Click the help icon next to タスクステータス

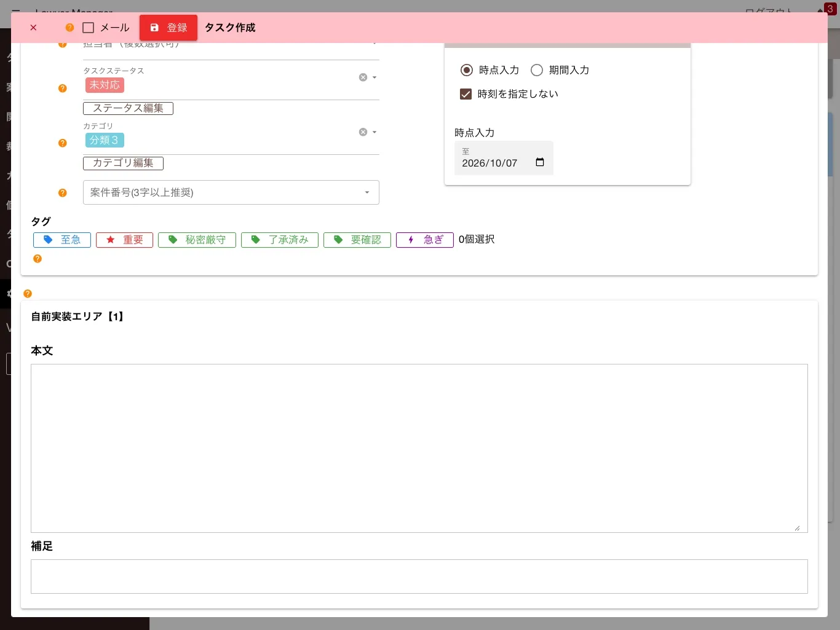click(x=62, y=89)
